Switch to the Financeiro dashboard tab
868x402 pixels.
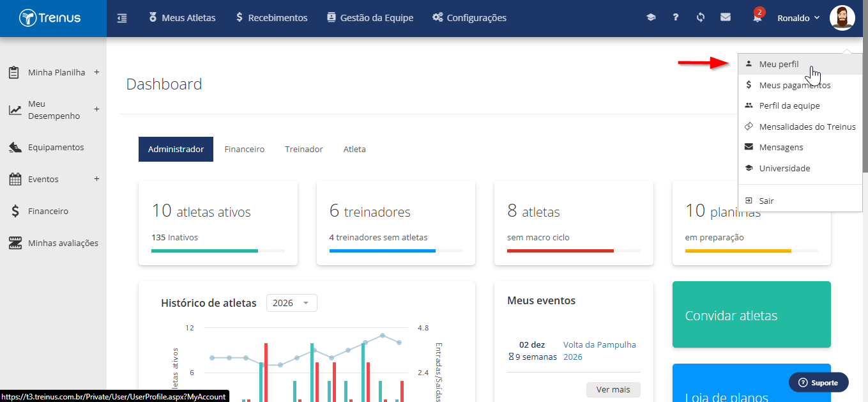245,149
